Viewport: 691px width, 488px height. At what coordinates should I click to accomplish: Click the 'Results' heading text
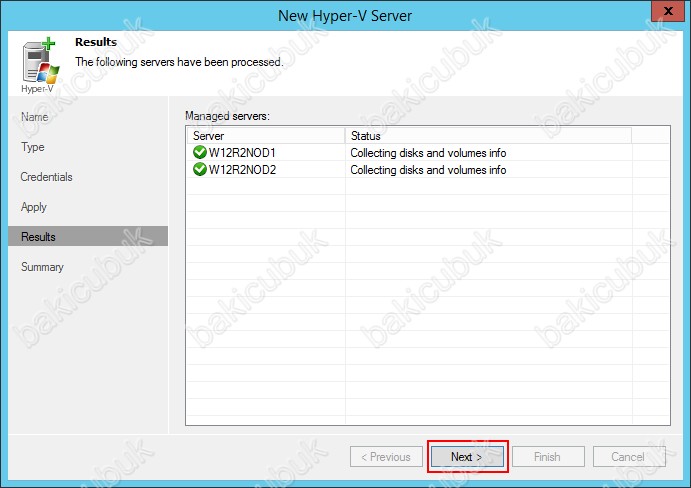pos(96,42)
